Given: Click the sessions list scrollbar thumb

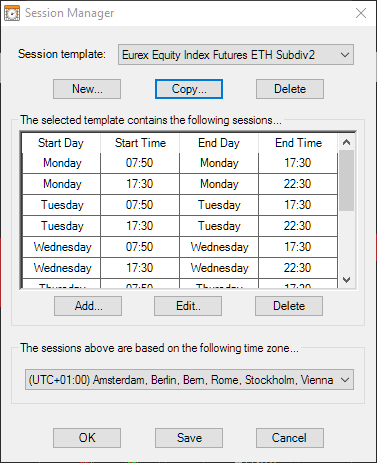Looking at the screenshot, I should click(346, 180).
